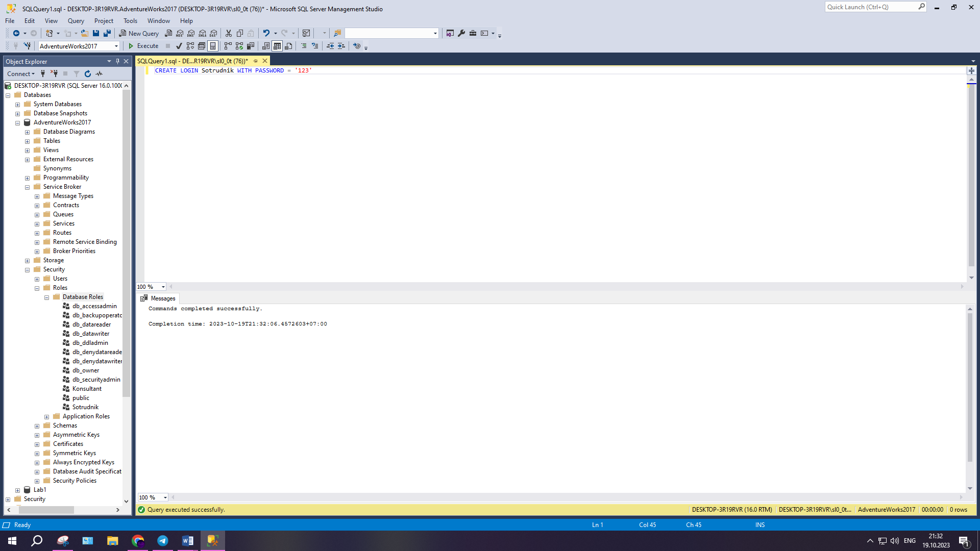
Task: Collapse the Database Roles node
Action: click(x=46, y=297)
